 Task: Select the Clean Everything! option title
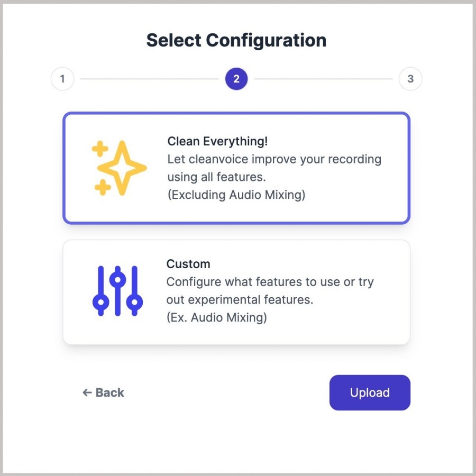coord(217,141)
